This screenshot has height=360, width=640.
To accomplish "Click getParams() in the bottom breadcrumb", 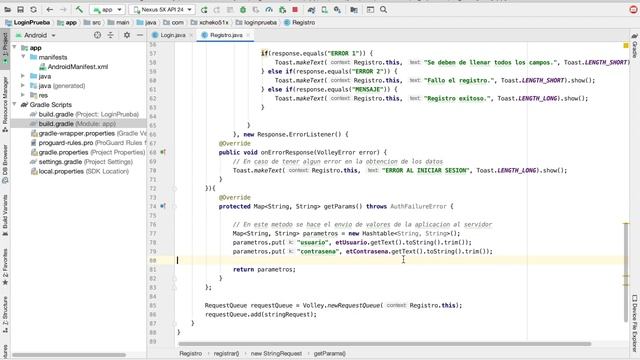I will pyautogui.click(x=329, y=353).
